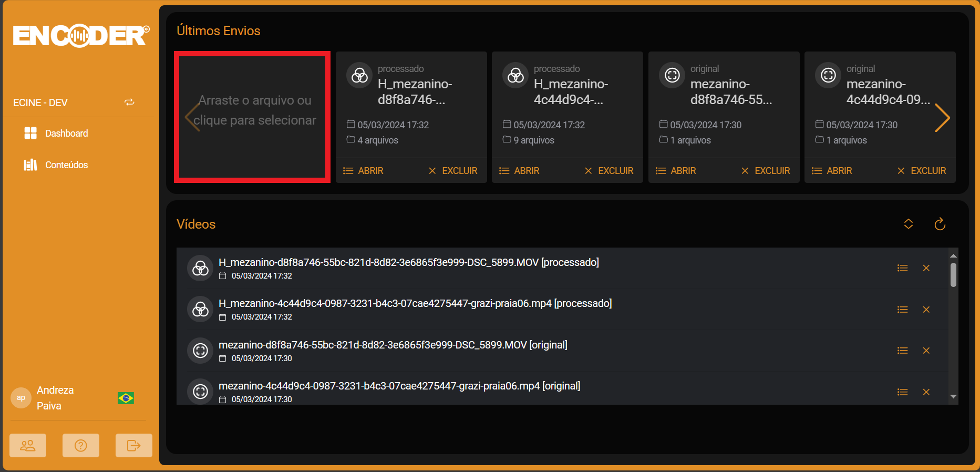Select H_mezanino-4c44d9c4 grazi-praia06.mp4 [processado] title

(x=415, y=303)
